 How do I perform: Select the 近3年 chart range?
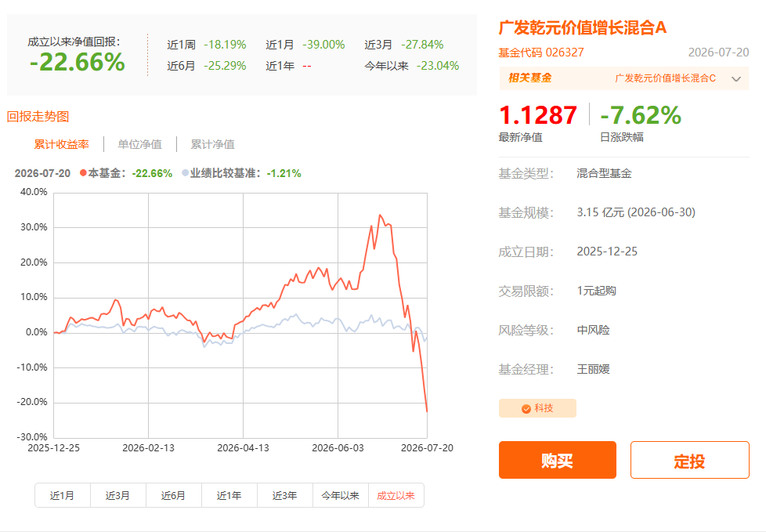click(x=285, y=495)
